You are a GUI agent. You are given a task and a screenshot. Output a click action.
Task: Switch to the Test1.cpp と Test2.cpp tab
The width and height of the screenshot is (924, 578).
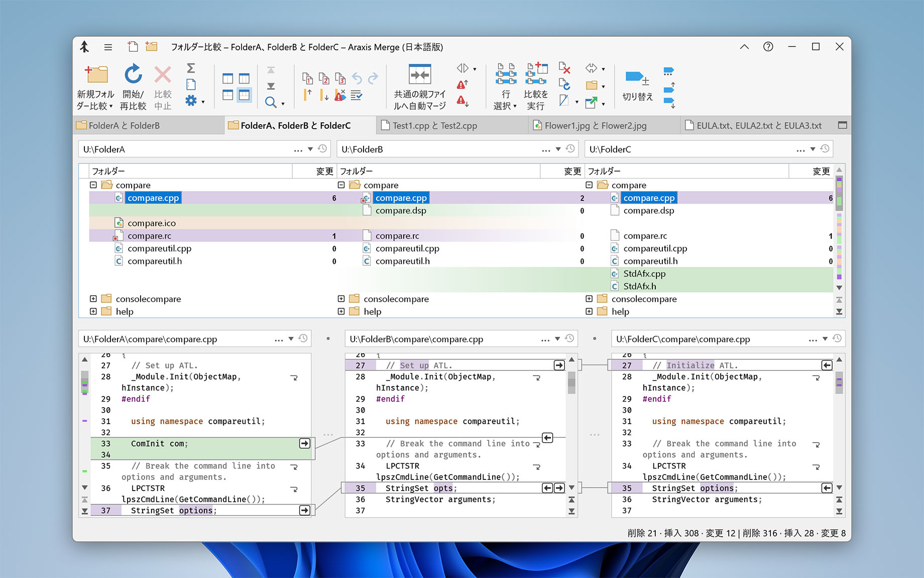[x=434, y=126]
